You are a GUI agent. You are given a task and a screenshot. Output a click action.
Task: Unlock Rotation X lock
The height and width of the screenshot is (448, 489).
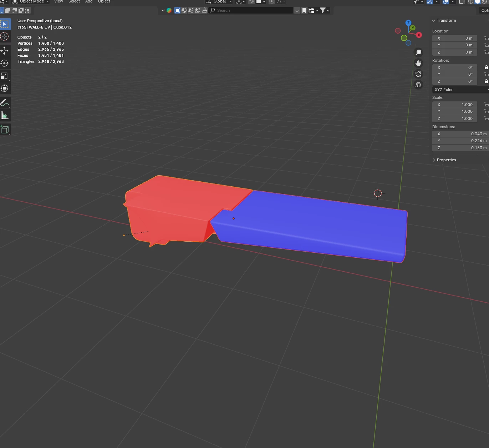[486, 67]
